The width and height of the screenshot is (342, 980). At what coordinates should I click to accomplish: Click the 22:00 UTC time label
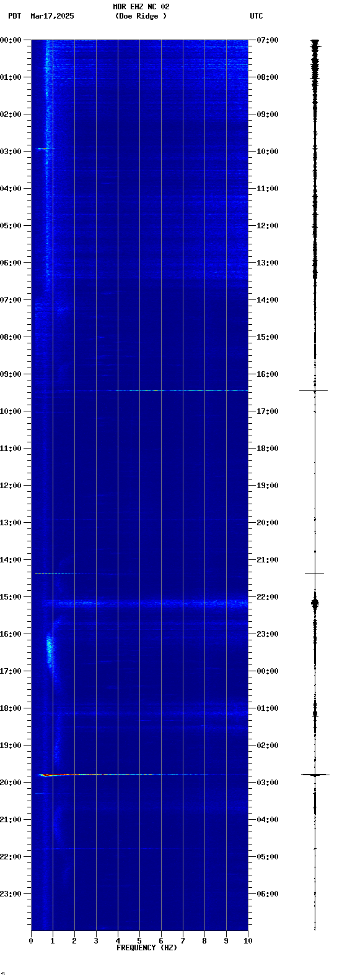[267, 597]
